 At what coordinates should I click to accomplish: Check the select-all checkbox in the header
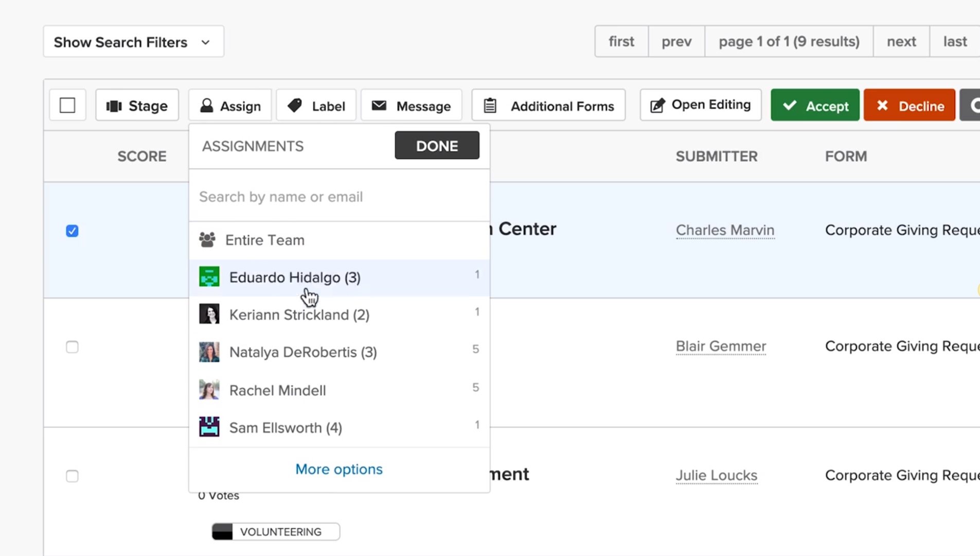click(x=67, y=105)
